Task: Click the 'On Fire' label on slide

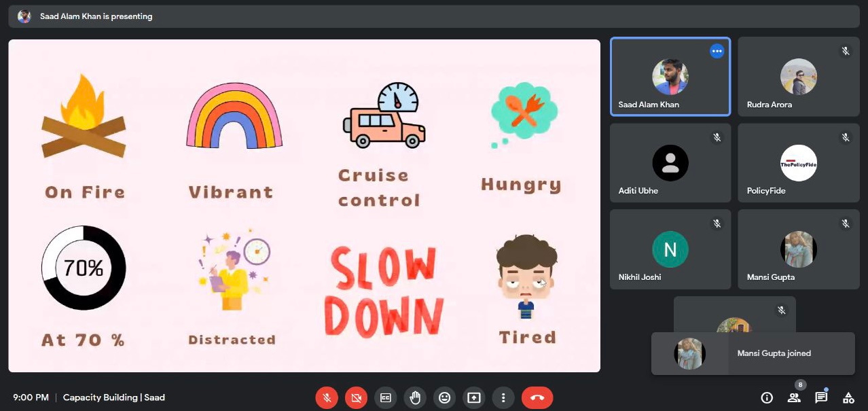Action: [85, 192]
